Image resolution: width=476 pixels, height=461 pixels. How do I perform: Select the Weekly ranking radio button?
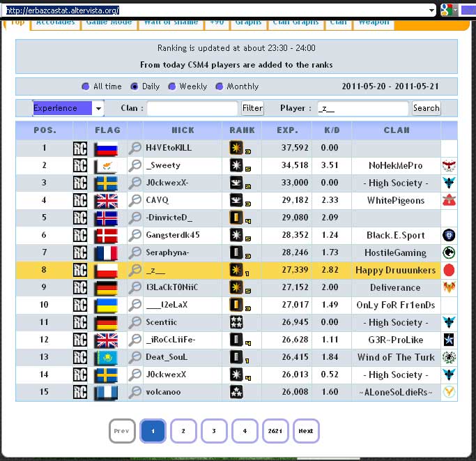click(x=171, y=86)
